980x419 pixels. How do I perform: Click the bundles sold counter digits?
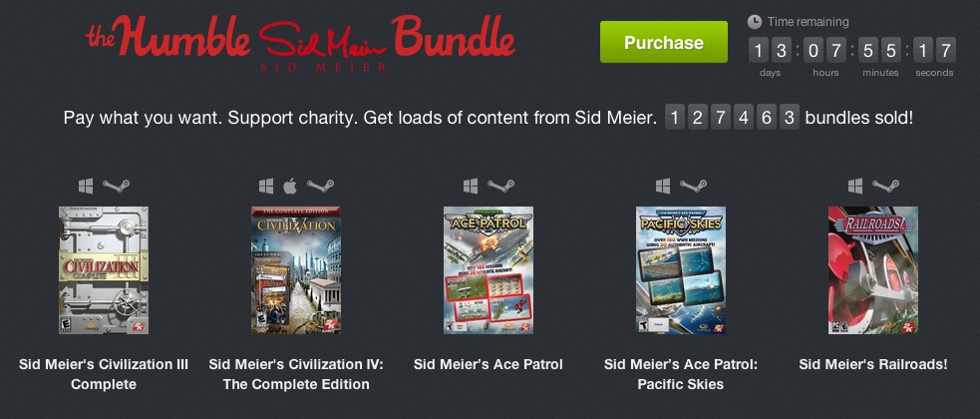(732, 118)
